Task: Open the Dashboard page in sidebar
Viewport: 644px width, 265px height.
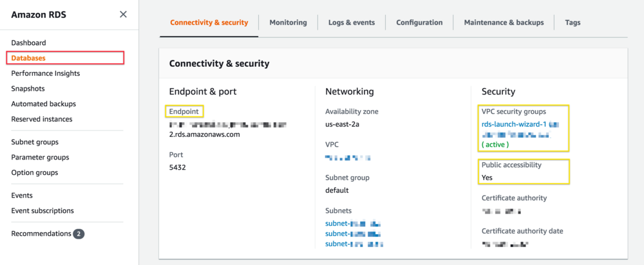Action: click(28, 42)
